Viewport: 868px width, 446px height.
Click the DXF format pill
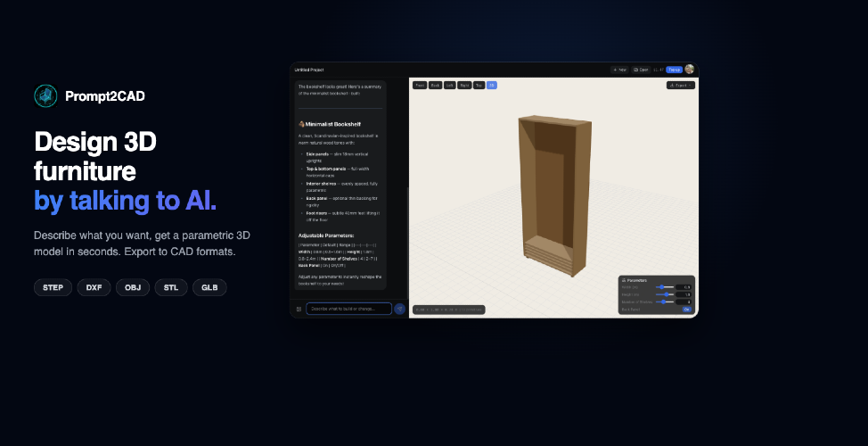(94, 287)
